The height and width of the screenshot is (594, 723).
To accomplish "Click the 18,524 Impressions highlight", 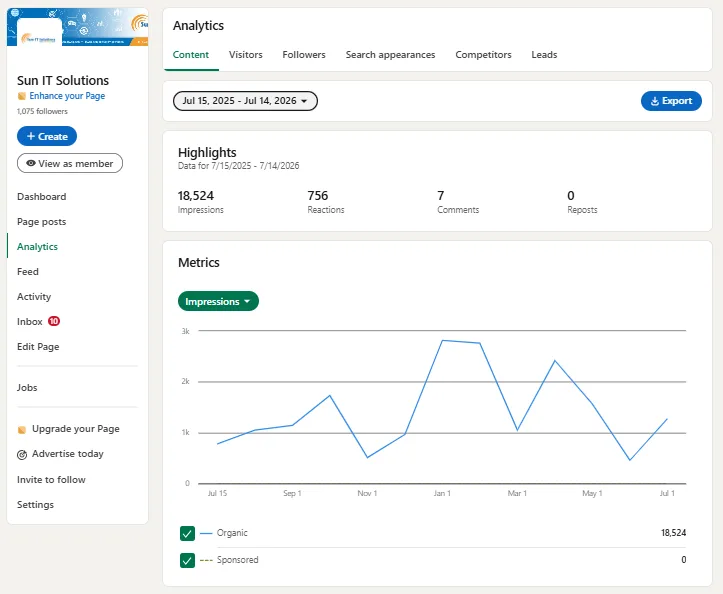I will (201, 202).
